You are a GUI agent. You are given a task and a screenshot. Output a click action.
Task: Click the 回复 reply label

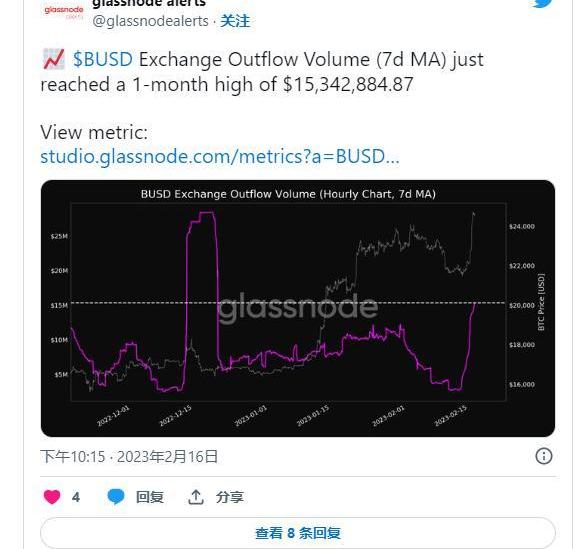pos(150,497)
